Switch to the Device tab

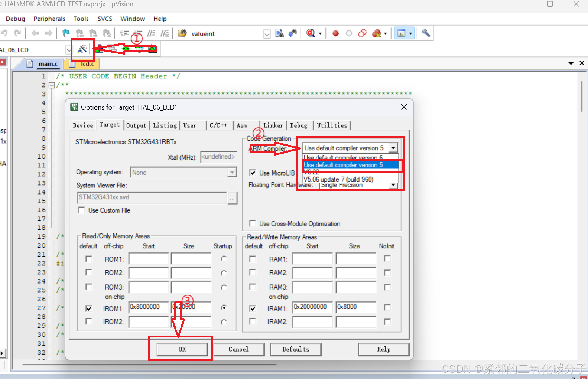[x=83, y=125]
